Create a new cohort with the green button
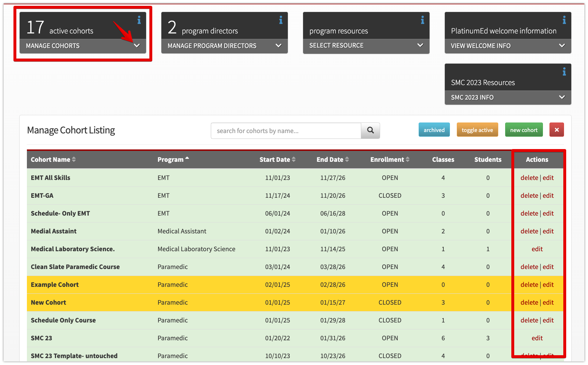The width and height of the screenshot is (588, 365). click(x=524, y=130)
